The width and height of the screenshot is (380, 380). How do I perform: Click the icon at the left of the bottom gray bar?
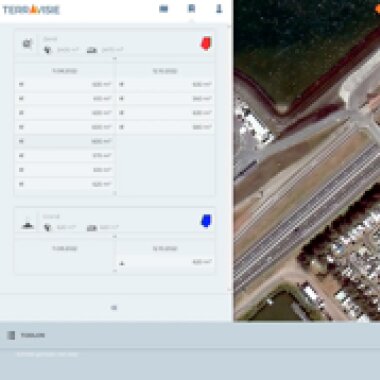(x=11, y=335)
